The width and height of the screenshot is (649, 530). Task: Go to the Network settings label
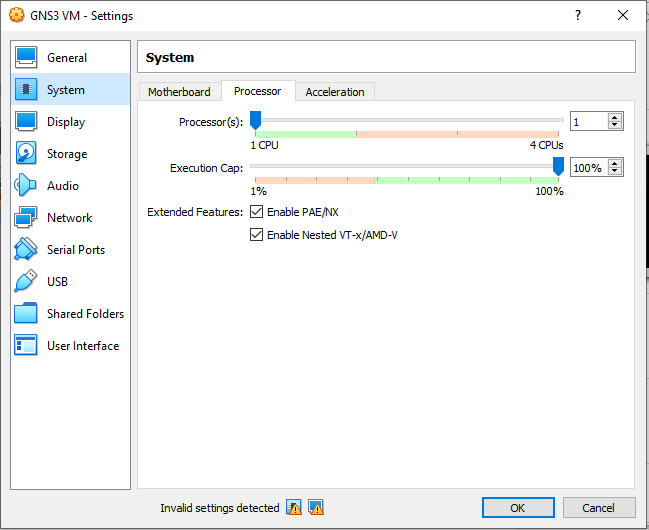click(x=70, y=217)
